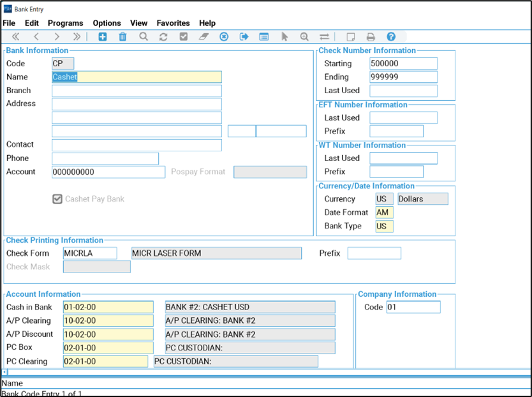Image resolution: width=532 pixels, height=397 pixels.
Task: Delete record using the trash can icon
Action: pyautogui.click(x=122, y=36)
